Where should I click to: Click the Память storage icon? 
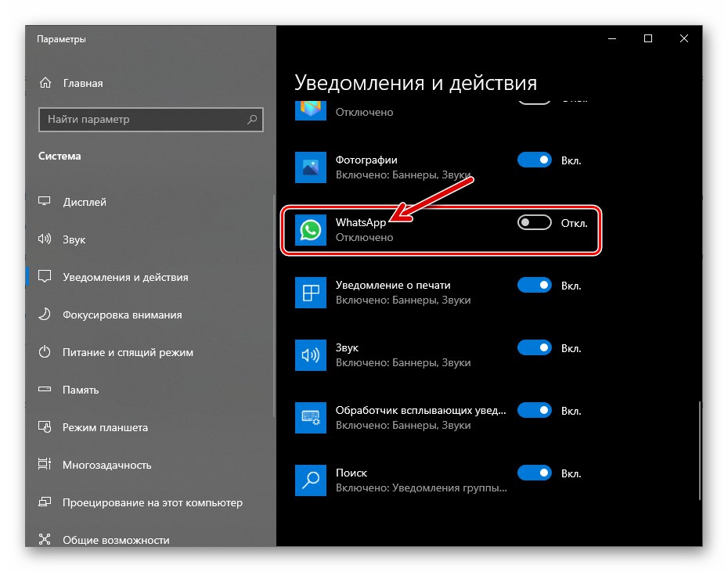coord(45,389)
